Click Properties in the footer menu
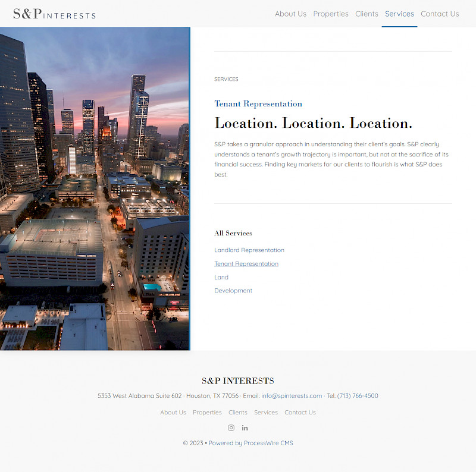 click(x=207, y=413)
